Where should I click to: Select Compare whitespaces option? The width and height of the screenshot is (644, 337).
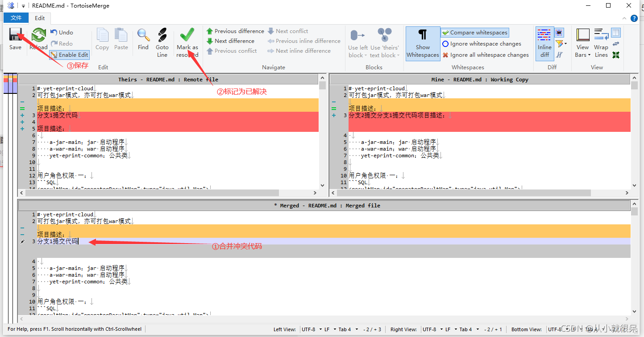(x=474, y=33)
